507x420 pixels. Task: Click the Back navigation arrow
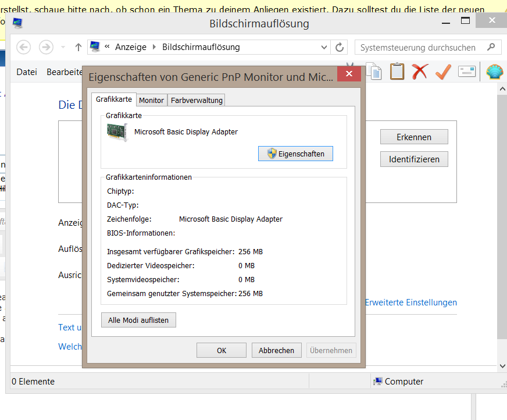pos(24,47)
